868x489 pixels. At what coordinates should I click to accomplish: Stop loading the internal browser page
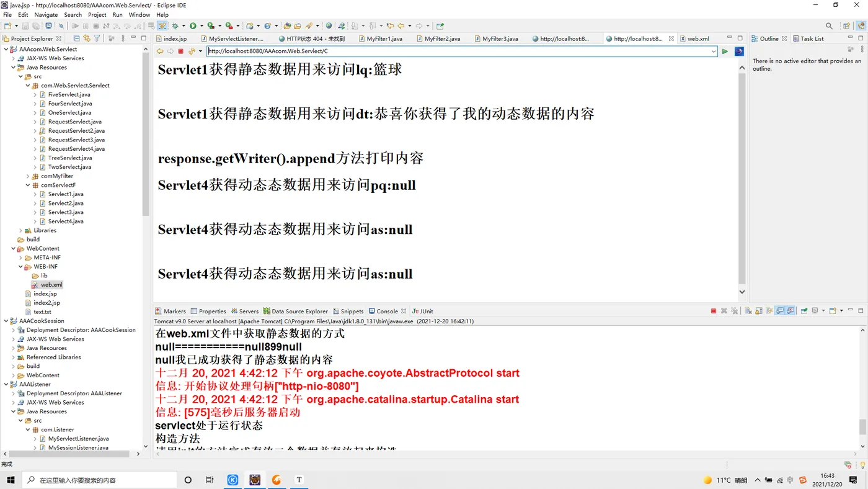[181, 52]
